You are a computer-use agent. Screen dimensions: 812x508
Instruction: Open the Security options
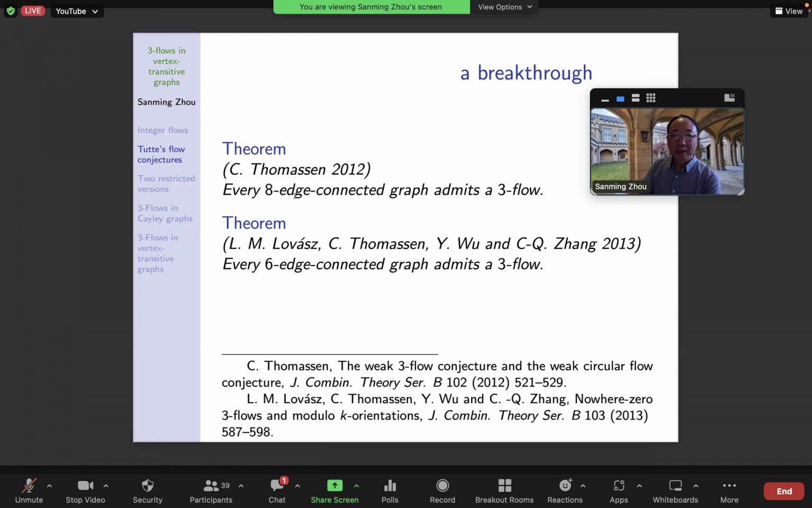click(x=147, y=491)
